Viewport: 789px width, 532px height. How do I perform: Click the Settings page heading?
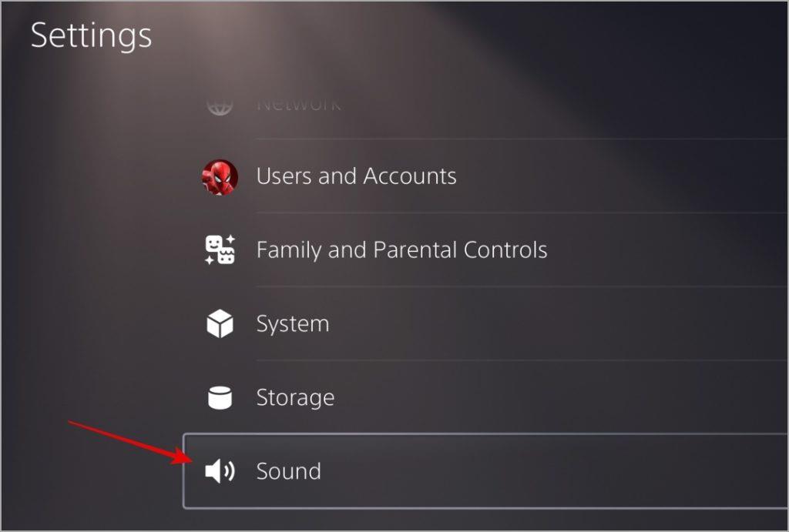coord(91,35)
